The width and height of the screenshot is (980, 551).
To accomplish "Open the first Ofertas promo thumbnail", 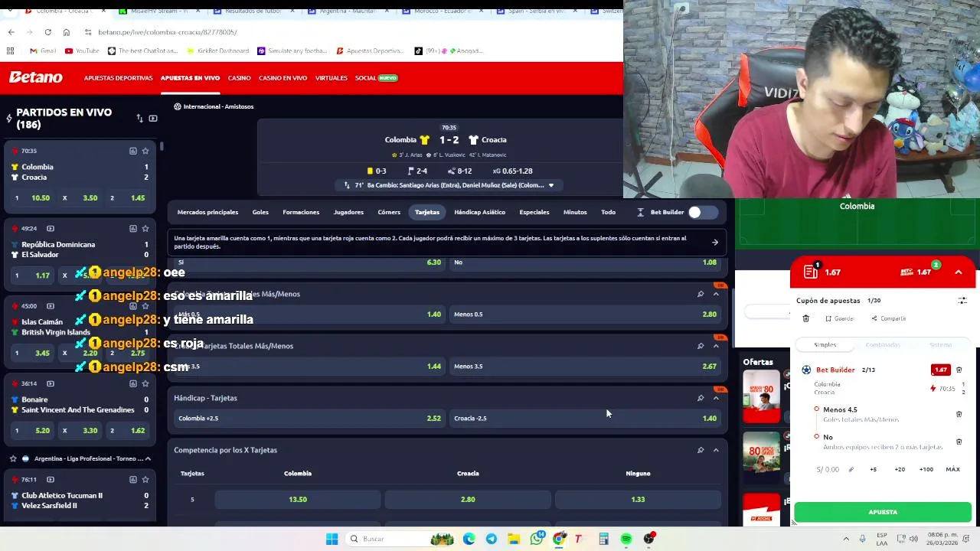I will pyautogui.click(x=761, y=396).
